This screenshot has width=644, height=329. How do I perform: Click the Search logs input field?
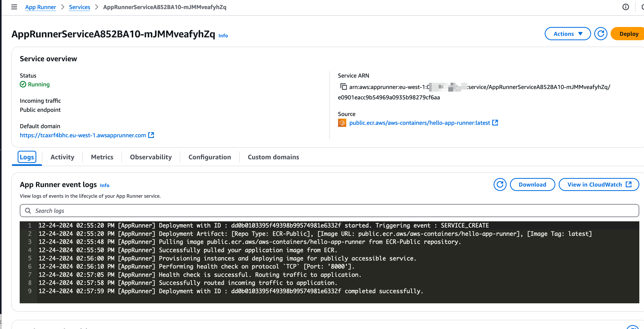pyautogui.click(x=329, y=211)
